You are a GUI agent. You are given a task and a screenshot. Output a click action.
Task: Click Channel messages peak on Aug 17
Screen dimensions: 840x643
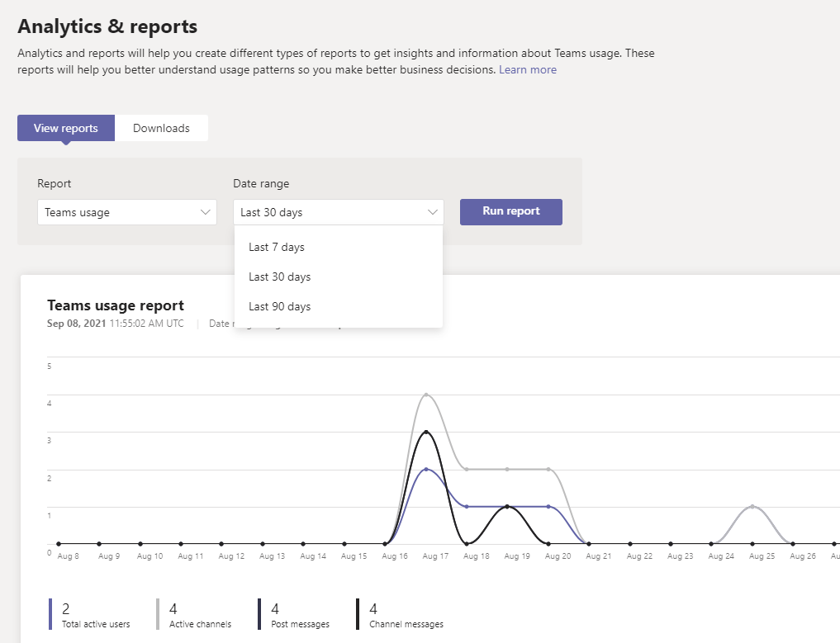pos(426,432)
